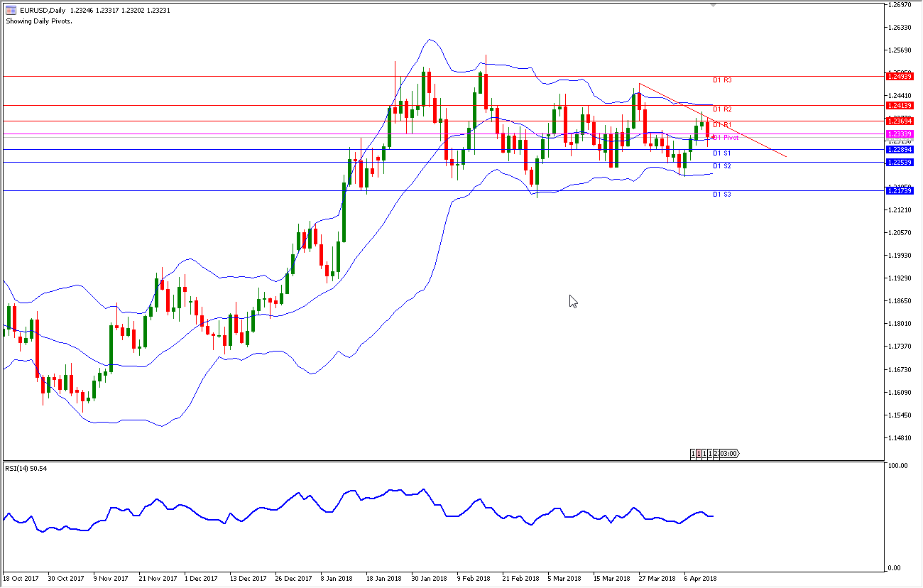This screenshot has height=588, width=923.
Task: Select the D1 S2 support label
Action: pyautogui.click(x=722, y=166)
